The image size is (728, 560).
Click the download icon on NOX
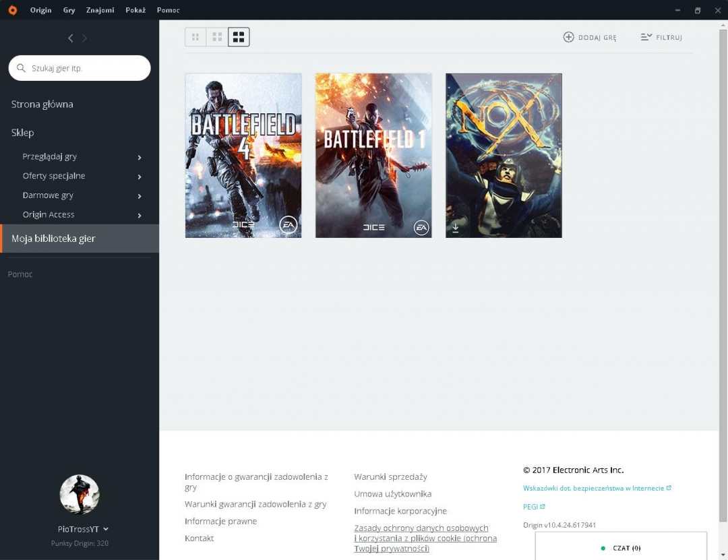point(456,228)
